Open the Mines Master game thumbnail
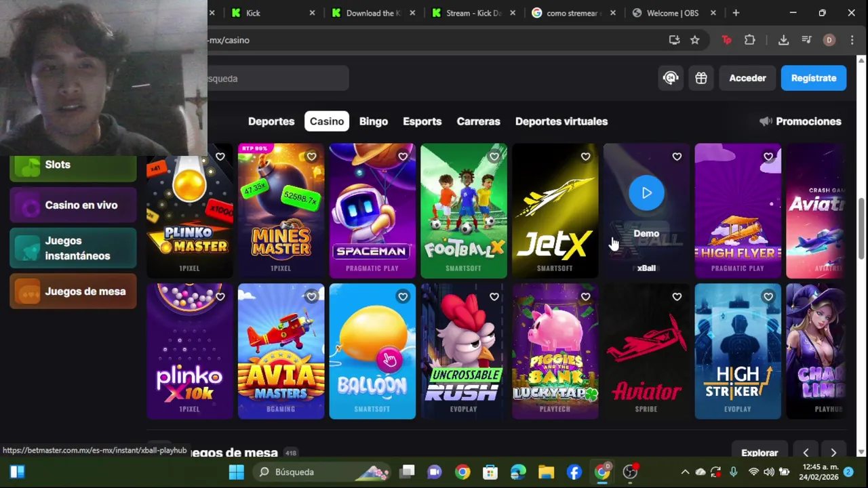 [281, 211]
